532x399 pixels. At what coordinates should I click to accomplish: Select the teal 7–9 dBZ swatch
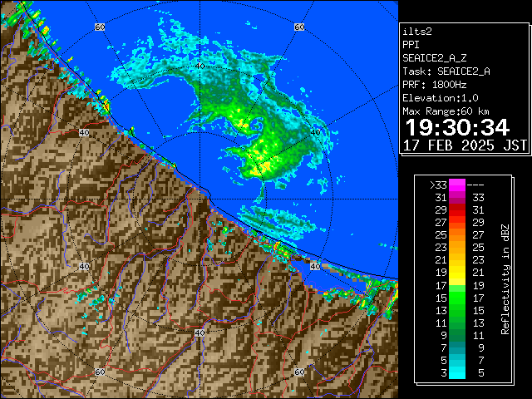click(457, 347)
